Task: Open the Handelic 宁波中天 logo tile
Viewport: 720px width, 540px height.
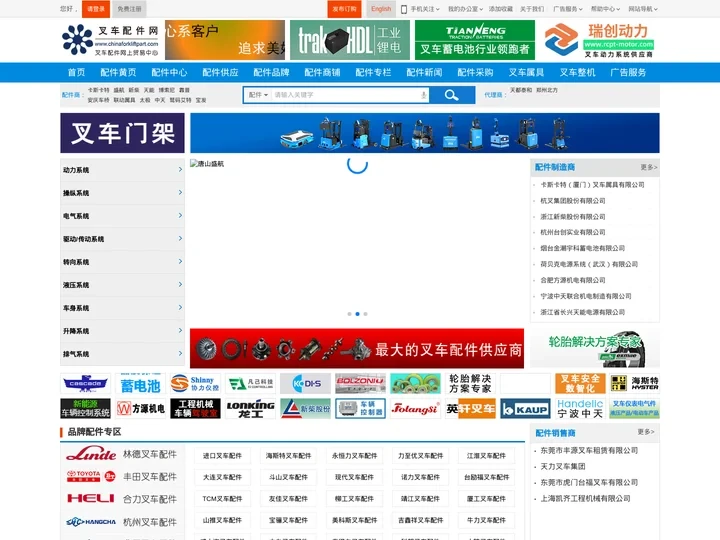Action: [580, 409]
